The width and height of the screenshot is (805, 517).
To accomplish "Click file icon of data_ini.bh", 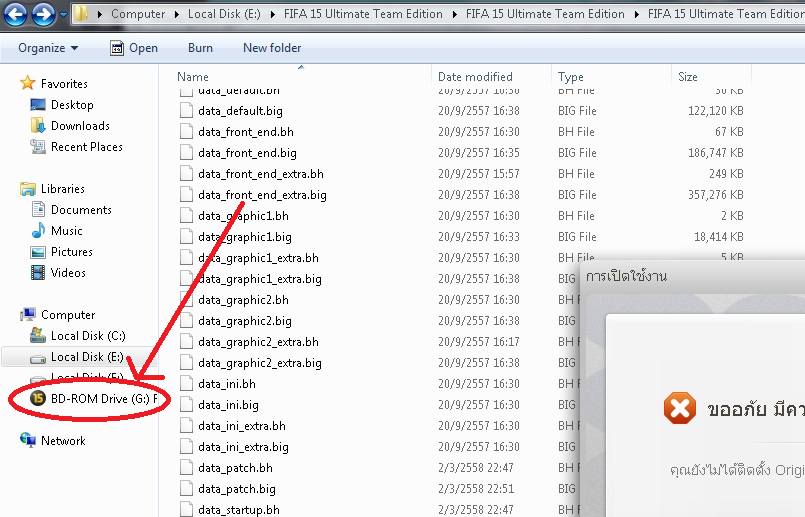I will (186, 384).
